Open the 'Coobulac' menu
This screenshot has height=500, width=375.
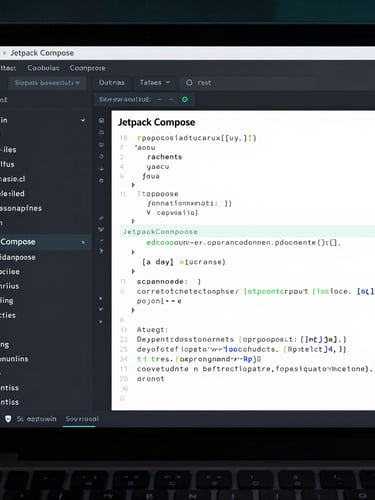[x=43, y=68]
